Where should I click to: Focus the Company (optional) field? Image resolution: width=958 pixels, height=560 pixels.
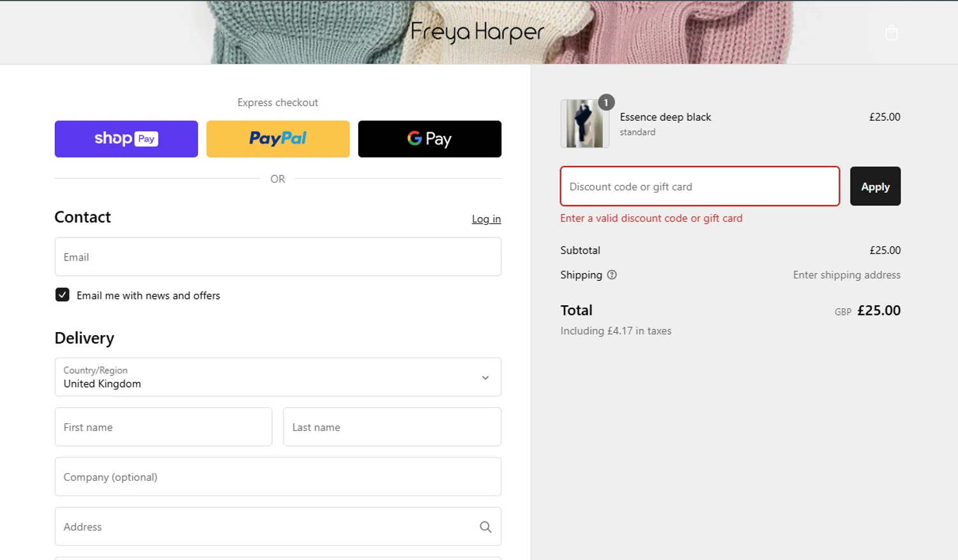278,477
